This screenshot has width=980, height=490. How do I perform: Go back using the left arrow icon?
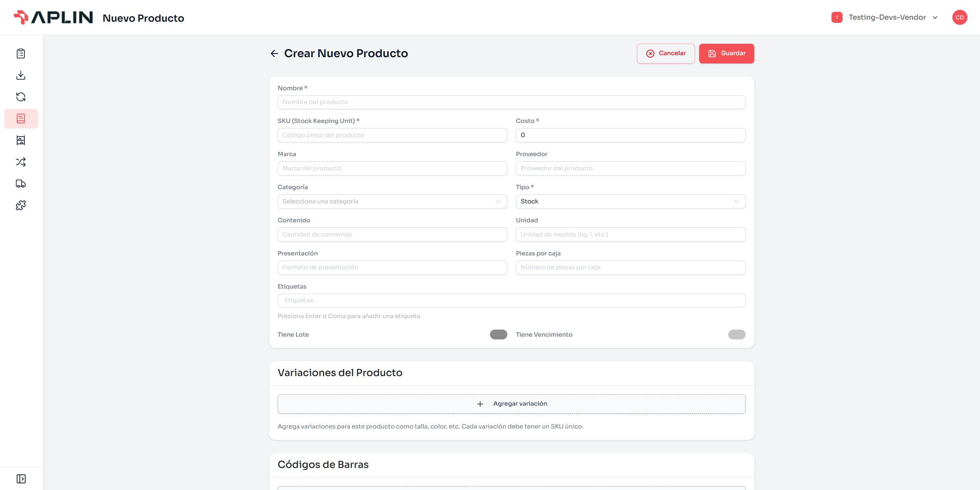274,54
